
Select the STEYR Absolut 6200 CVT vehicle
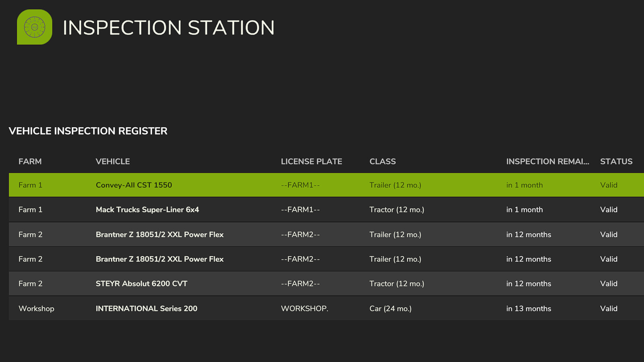[142, 284]
